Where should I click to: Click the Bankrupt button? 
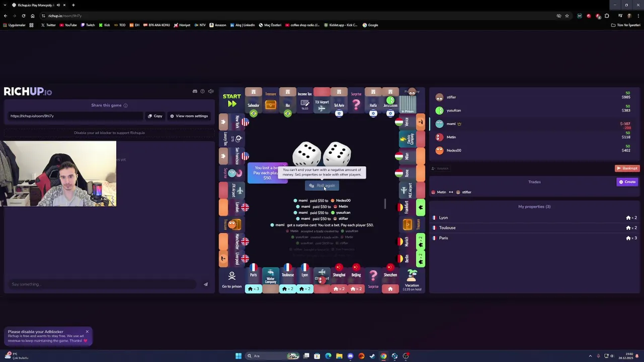pyautogui.click(x=627, y=168)
